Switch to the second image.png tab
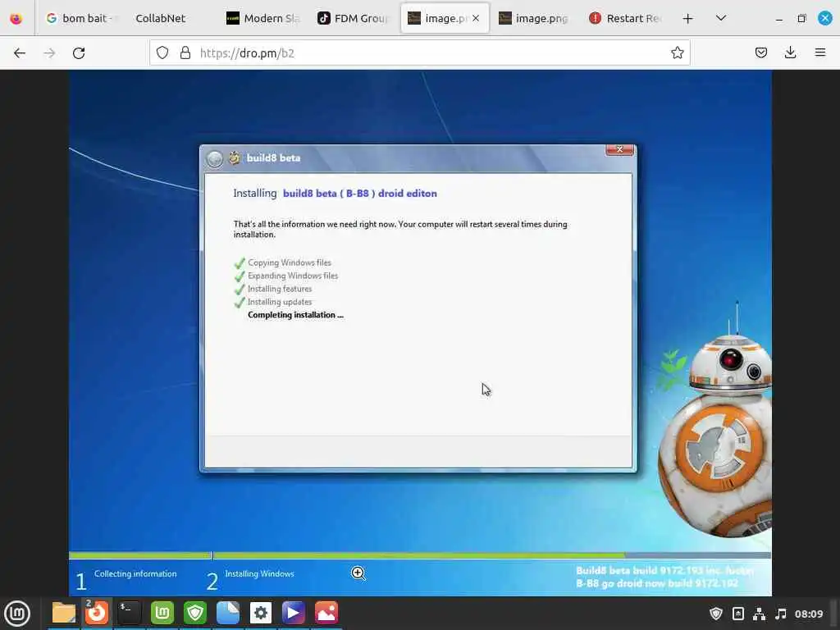The width and height of the screenshot is (840, 630). [x=533, y=18]
